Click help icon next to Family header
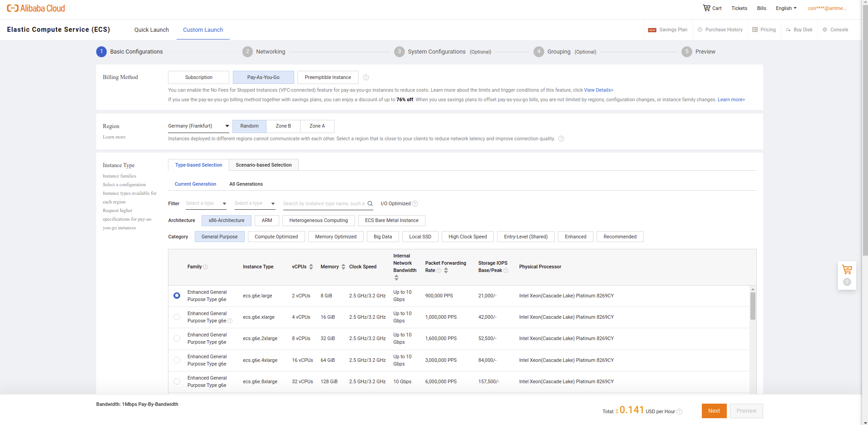 [x=206, y=267]
